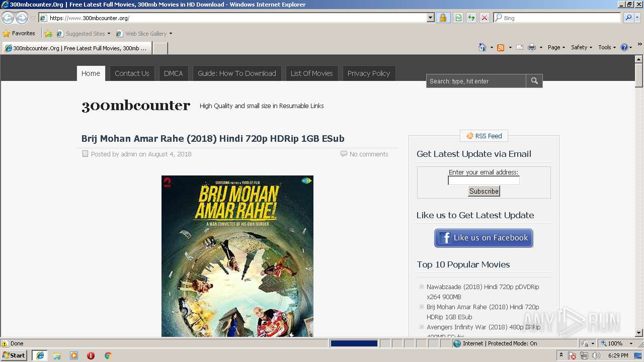Click the Start button
Image resolution: width=644 pixels, height=362 pixels.
[14, 355]
